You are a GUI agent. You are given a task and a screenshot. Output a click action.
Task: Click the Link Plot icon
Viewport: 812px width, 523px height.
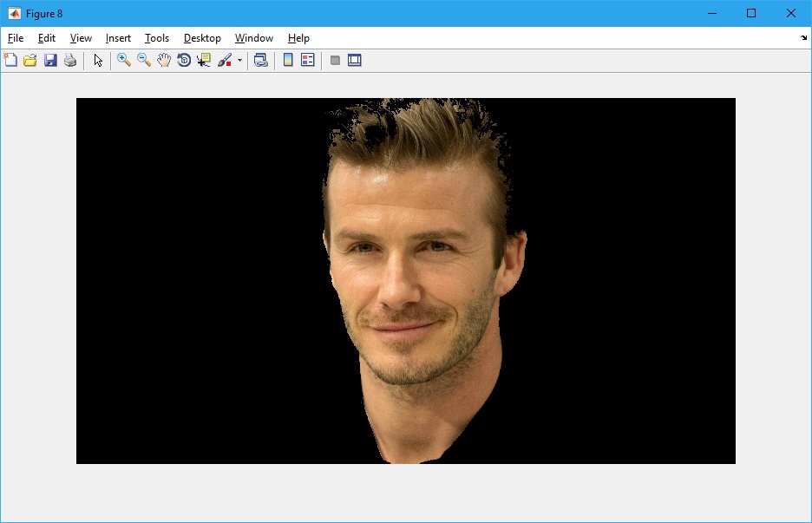click(260, 61)
